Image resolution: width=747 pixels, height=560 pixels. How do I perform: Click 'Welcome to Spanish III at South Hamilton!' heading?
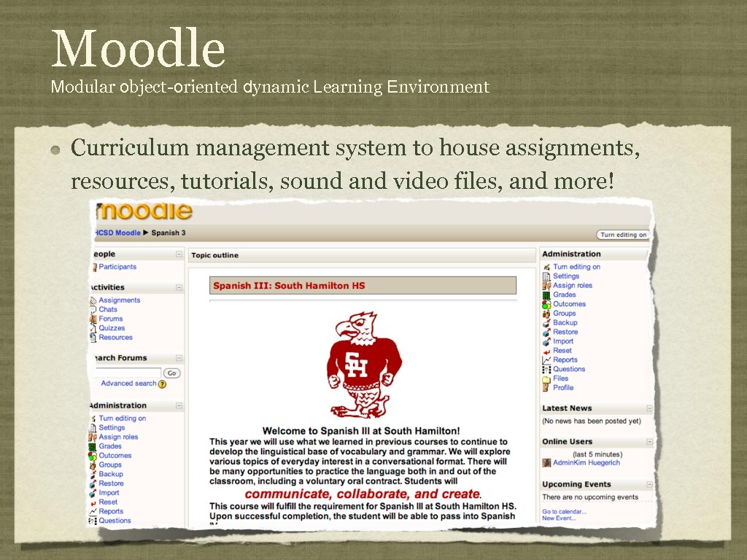[x=361, y=431]
